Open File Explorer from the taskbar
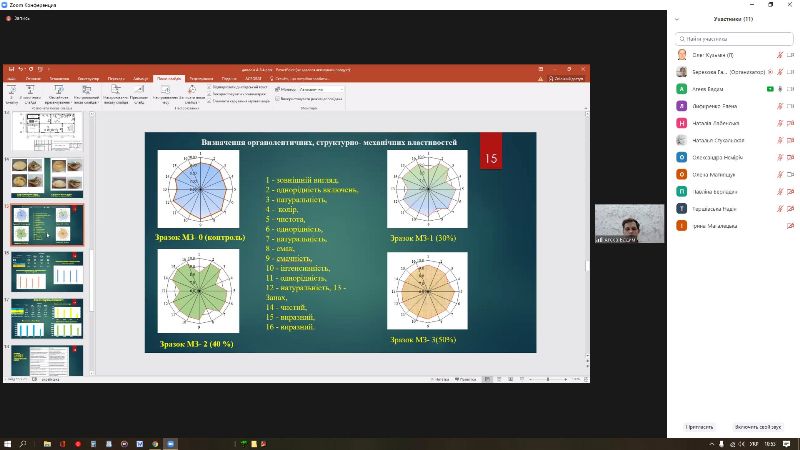The image size is (800, 450). [x=47, y=444]
